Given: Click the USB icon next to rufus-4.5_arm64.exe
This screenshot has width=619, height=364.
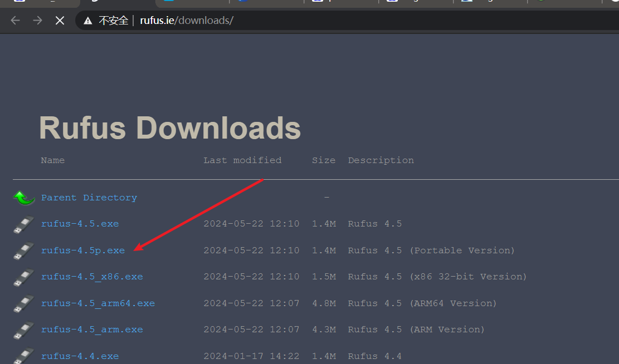Looking at the screenshot, I should point(24,303).
